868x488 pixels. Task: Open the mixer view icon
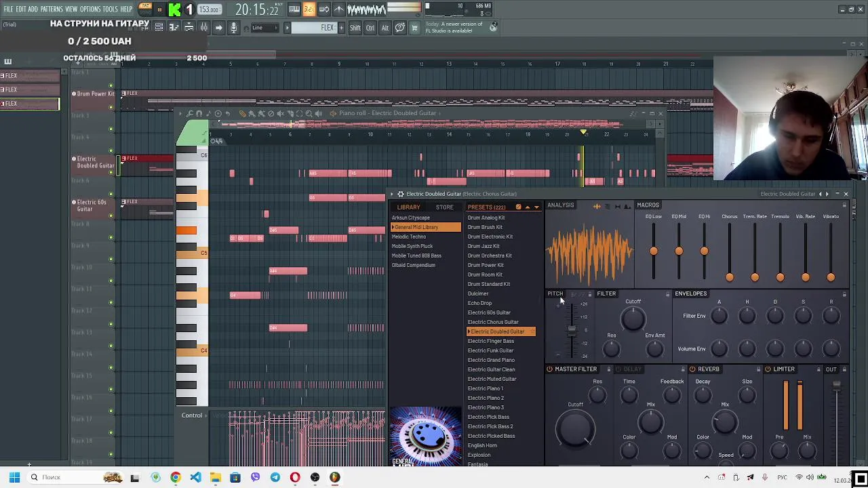(203, 27)
